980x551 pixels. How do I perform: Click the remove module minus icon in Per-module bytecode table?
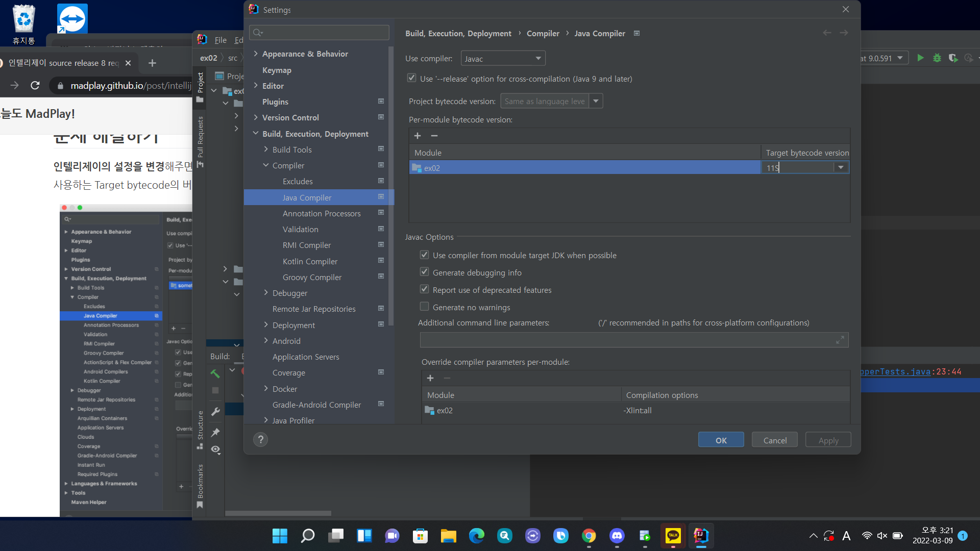434,136
